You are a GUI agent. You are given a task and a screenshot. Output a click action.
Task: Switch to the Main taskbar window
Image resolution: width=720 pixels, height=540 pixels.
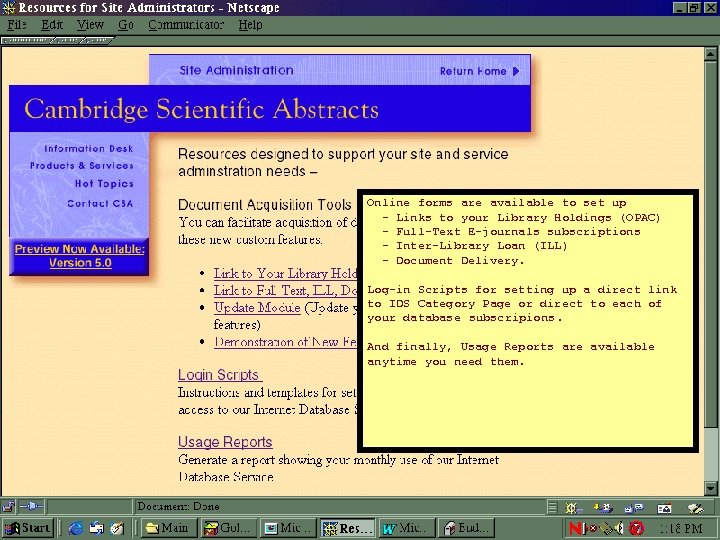tap(169, 528)
